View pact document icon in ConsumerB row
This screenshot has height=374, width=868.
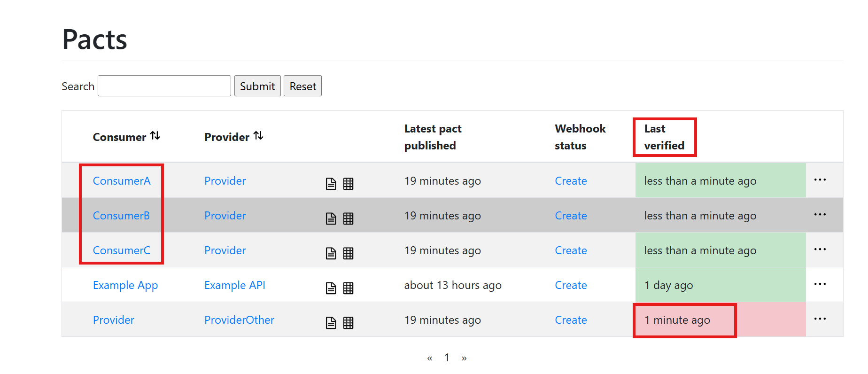point(331,218)
